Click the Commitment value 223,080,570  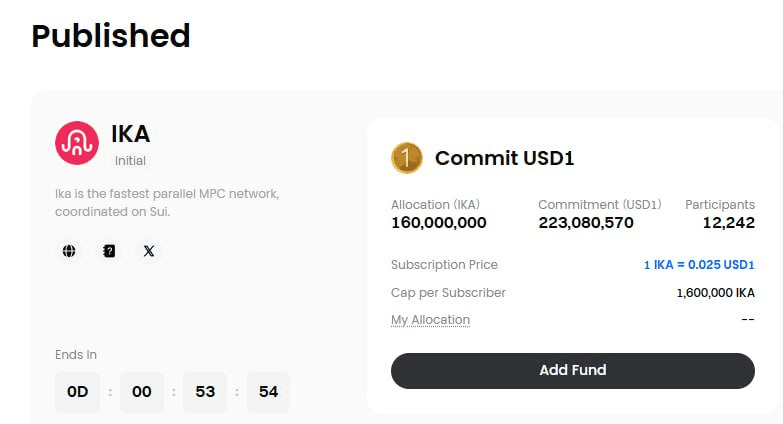[586, 223]
